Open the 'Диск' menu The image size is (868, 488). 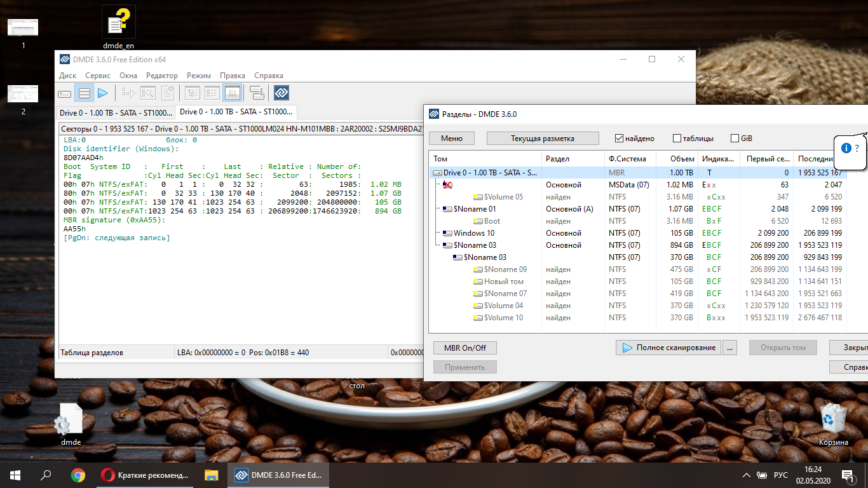point(67,76)
